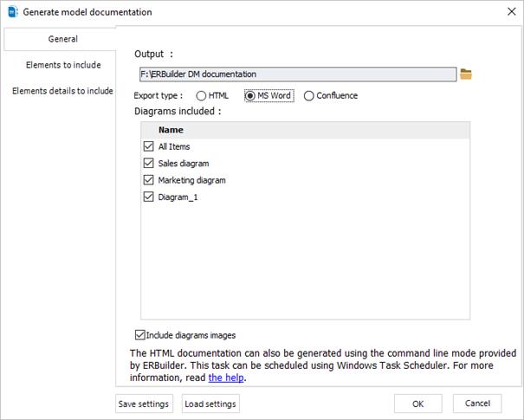Toggle the Sales diagram checkbox
This screenshot has height=420, width=524.
click(x=148, y=164)
